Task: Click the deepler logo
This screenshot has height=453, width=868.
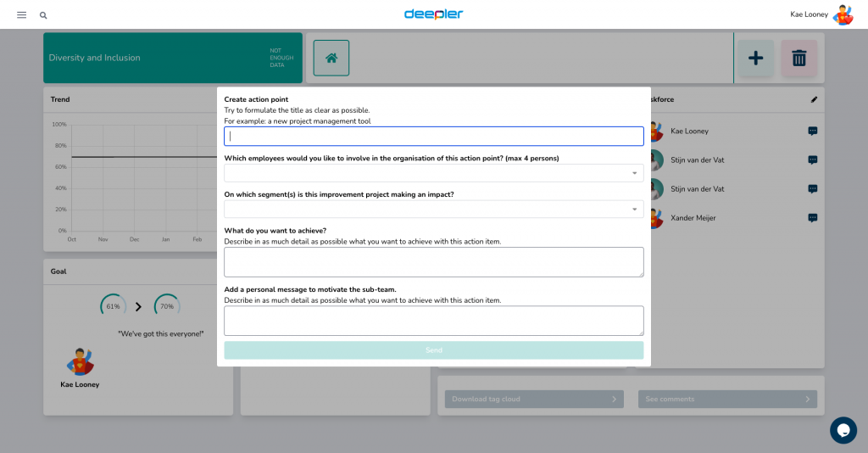Action: pyautogui.click(x=433, y=14)
